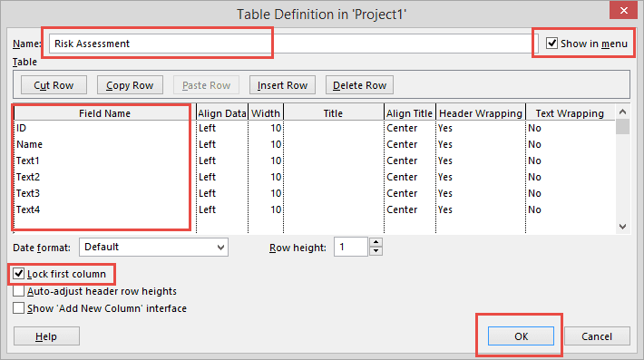Image resolution: width=644 pixels, height=360 pixels.
Task: Select Width cell in Text2 row
Action: 266,177
